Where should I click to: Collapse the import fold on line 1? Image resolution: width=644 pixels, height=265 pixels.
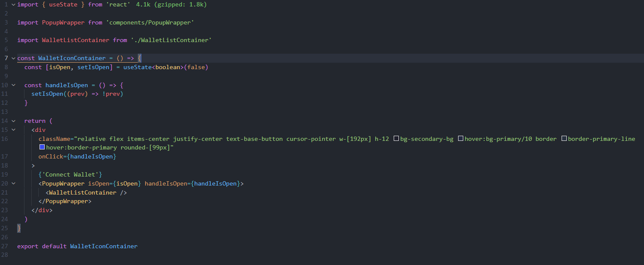13,4
